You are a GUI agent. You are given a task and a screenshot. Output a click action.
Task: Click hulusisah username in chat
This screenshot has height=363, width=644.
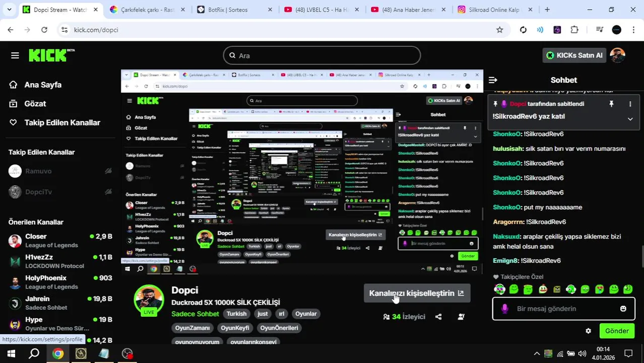507,149
